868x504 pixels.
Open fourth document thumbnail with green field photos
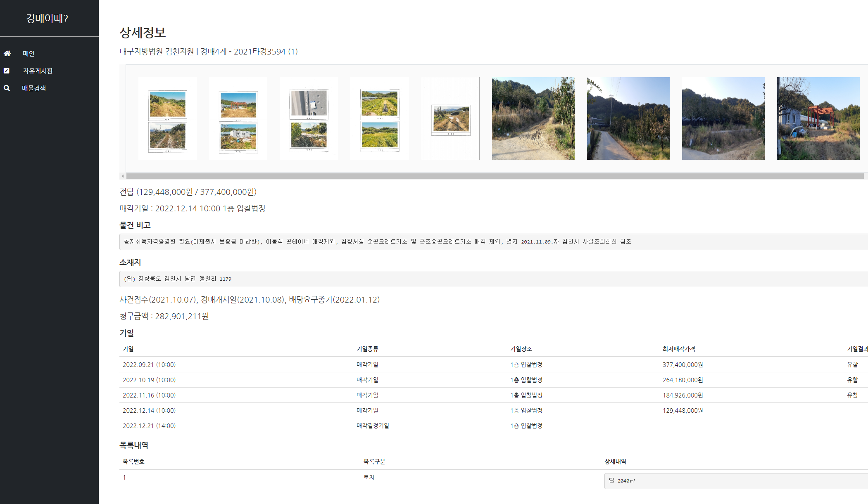point(380,118)
